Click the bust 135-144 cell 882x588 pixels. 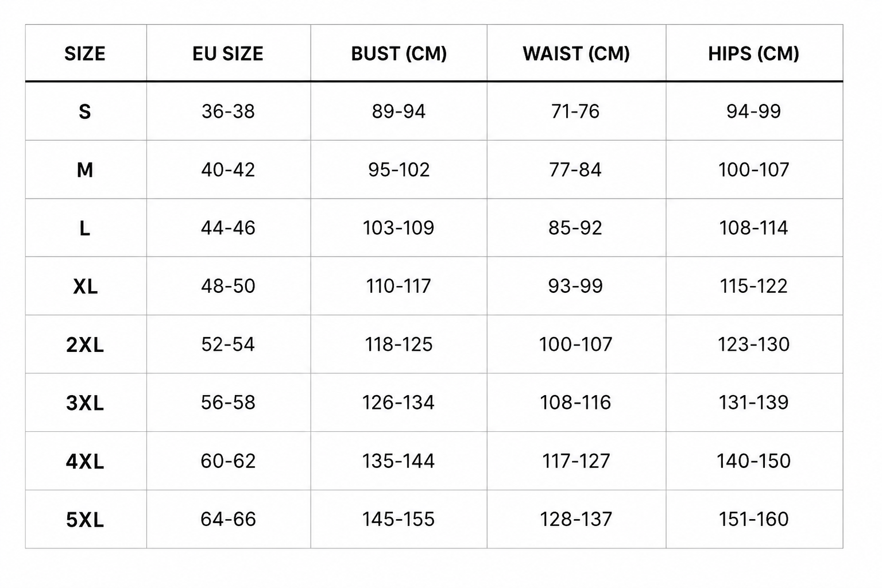click(x=399, y=461)
